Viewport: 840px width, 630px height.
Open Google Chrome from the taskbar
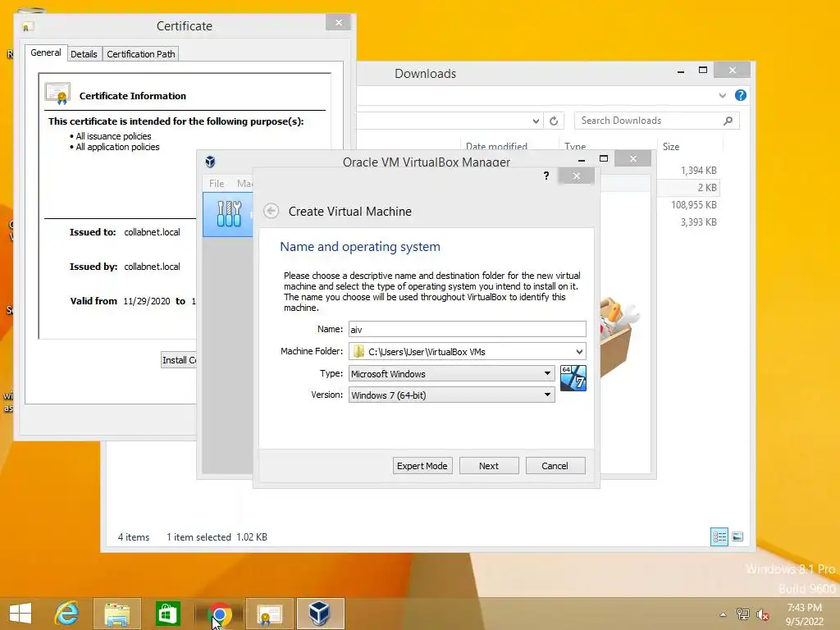219,614
